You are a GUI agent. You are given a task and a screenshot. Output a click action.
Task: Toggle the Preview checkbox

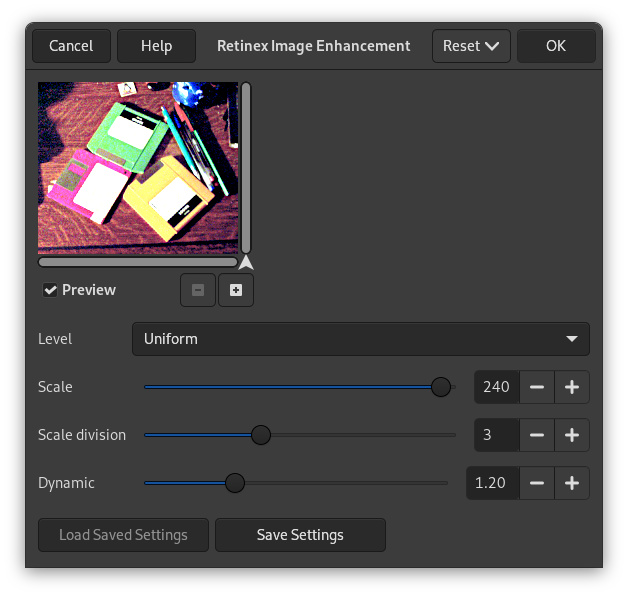tap(50, 290)
